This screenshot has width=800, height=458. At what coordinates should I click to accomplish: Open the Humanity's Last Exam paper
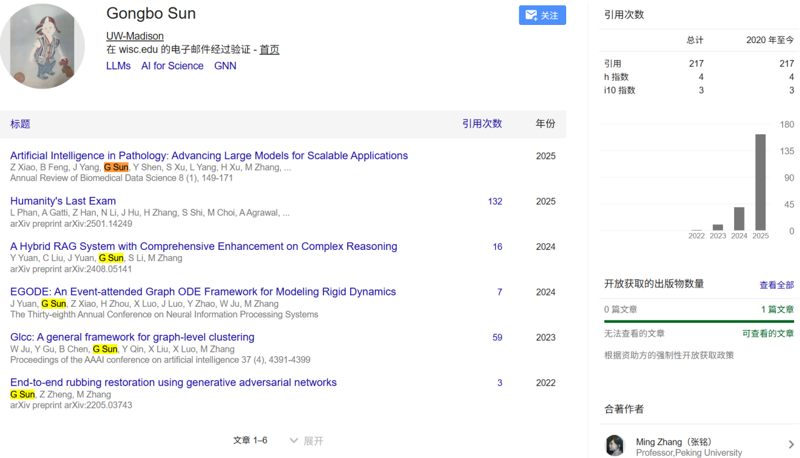pos(63,201)
